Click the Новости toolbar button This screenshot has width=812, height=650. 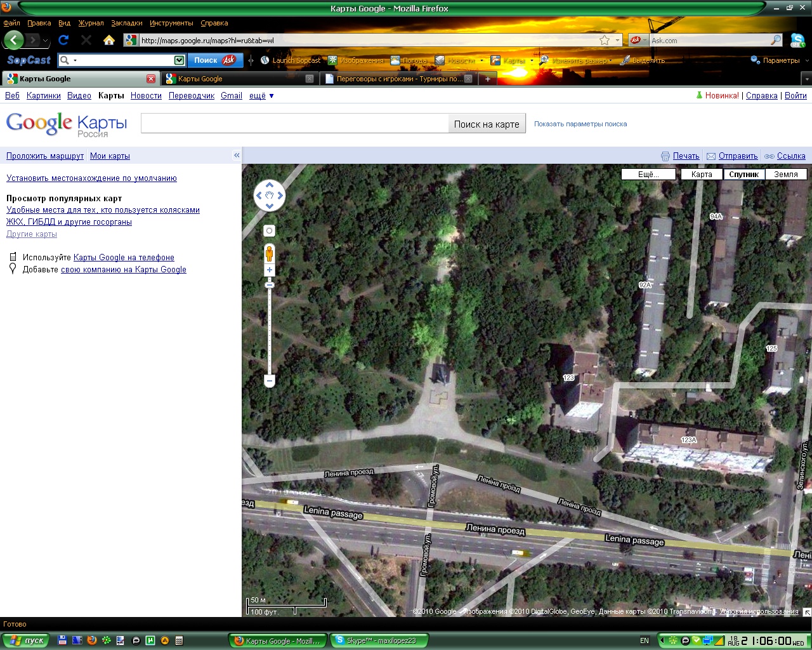455,60
